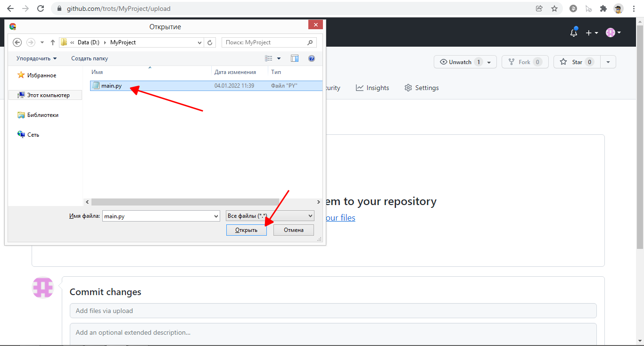Open recent locations dropdown in dialog
The image size is (644, 346).
pos(42,42)
